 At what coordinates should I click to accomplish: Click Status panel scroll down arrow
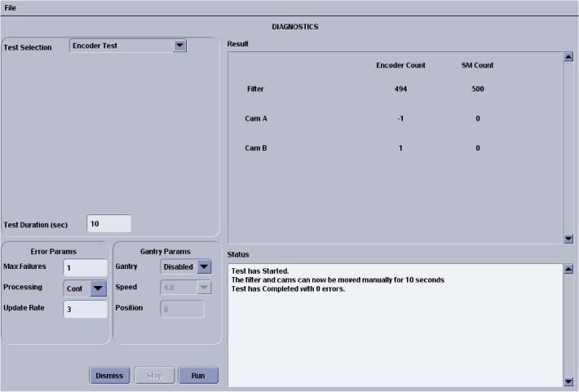tap(568, 381)
